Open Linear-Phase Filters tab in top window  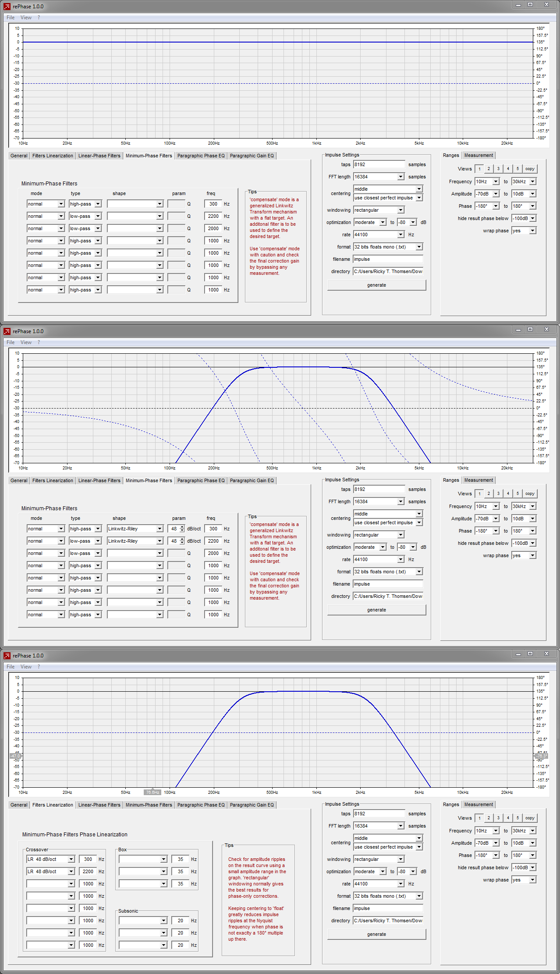[99, 156]
